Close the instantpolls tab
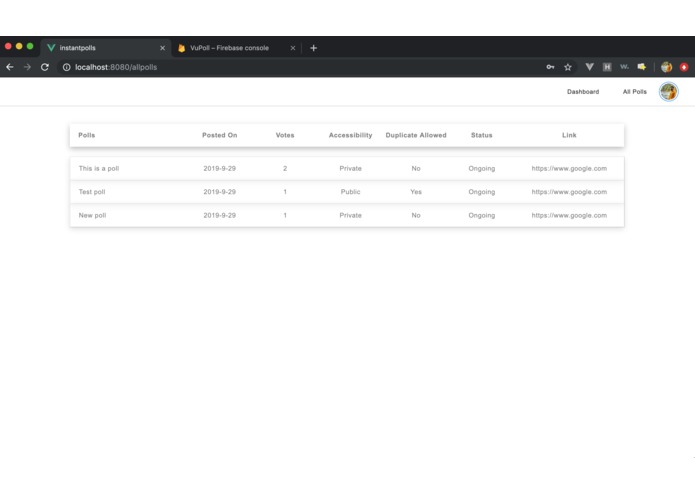 (x=162, y=48)
